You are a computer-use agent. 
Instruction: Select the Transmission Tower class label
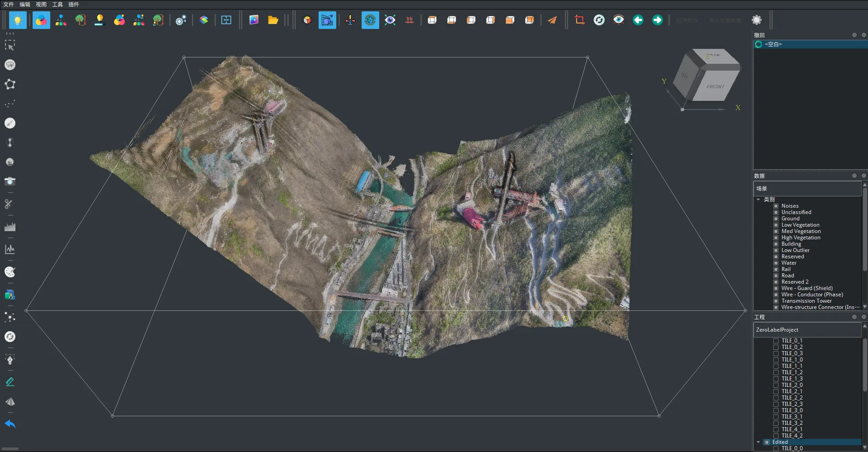pyautogui.click(x=806, y=301)
